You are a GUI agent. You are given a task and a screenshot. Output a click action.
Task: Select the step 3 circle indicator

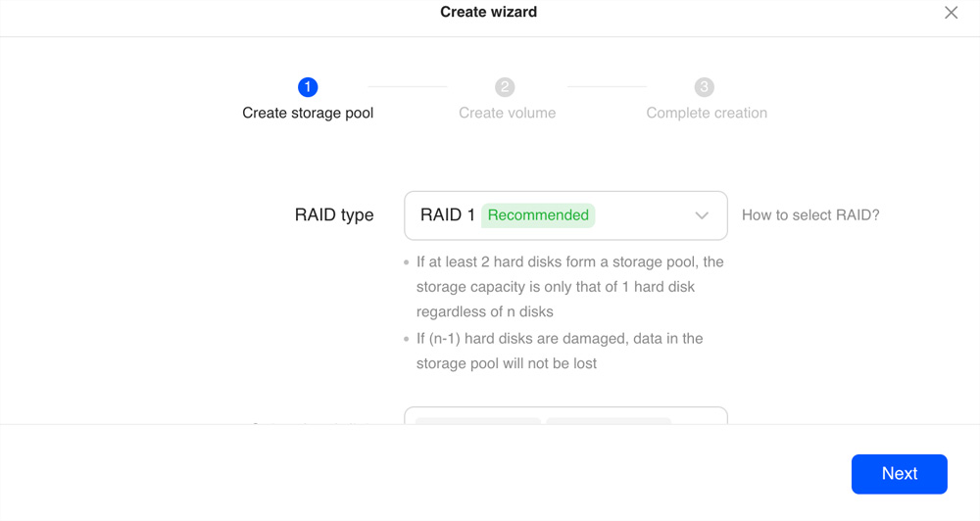point(705,87)
